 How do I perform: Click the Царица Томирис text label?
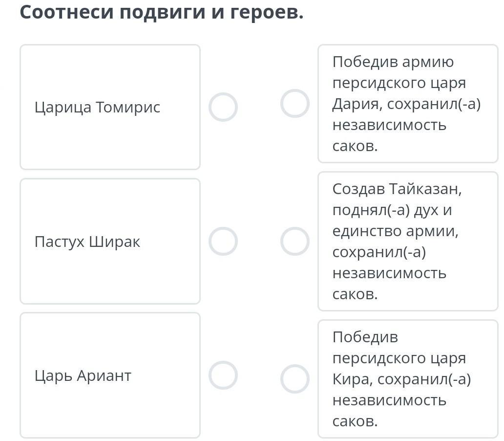[97, 107]
